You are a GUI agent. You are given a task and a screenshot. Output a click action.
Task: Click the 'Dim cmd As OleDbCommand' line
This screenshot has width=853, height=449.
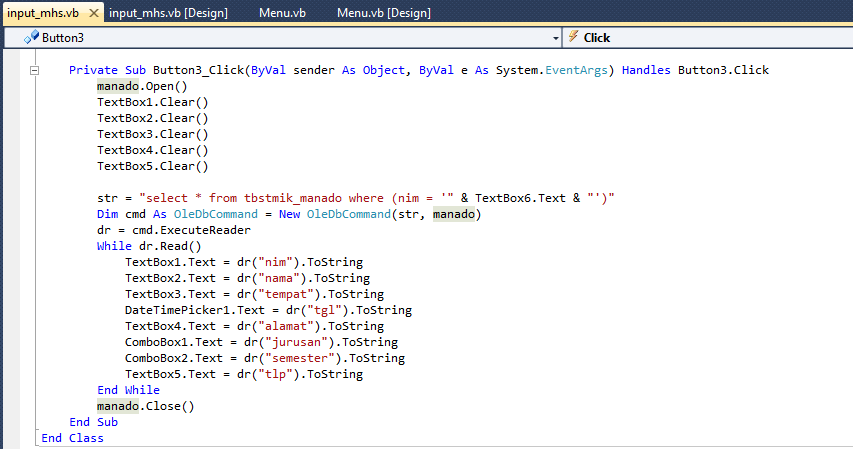coord(289,214)
